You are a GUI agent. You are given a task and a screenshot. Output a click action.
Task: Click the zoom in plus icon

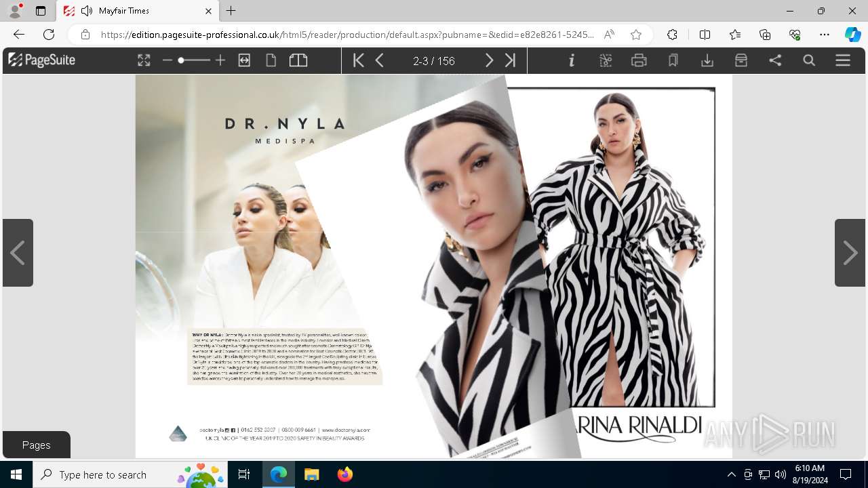coord(220,60)
